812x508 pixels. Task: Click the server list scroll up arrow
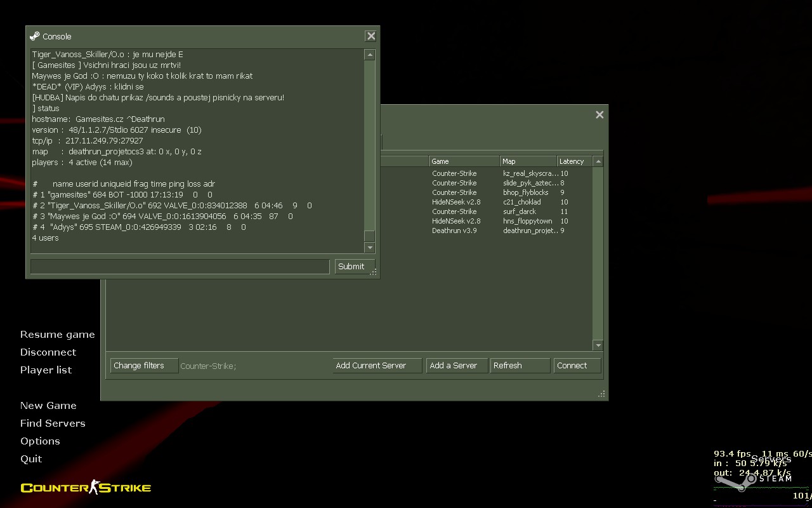click(x=598, y=161)
